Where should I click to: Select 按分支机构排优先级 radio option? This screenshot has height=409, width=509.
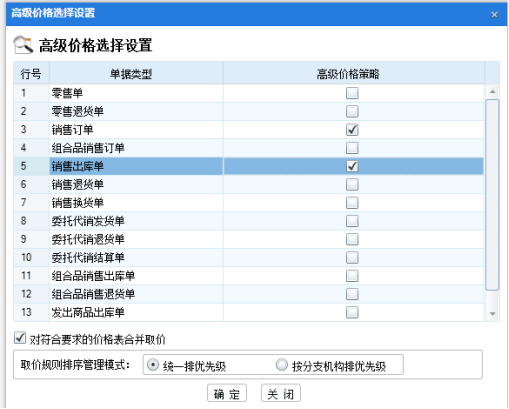click(x=282, y=365)
